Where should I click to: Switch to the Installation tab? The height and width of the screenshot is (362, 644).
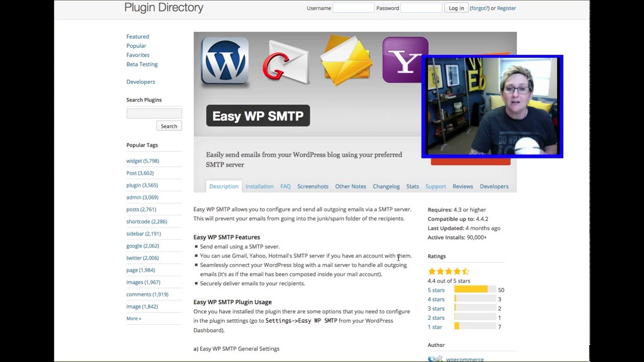[x=260, y=186]
